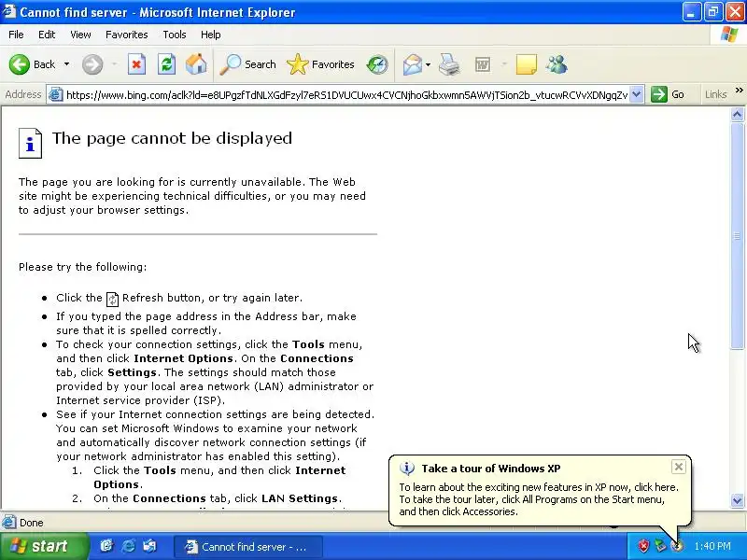The height and width of the screenshot is (560, 747).
Task: Open the Favorites star toolbar button
Action: tap(320, 64)
